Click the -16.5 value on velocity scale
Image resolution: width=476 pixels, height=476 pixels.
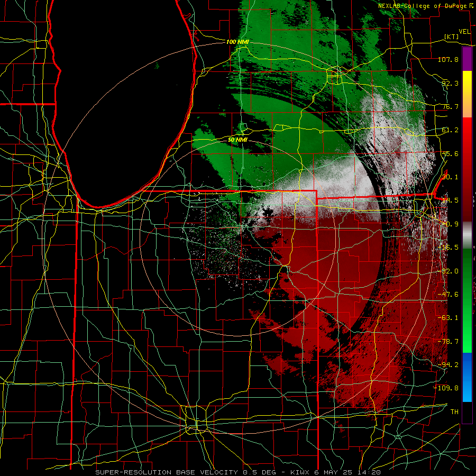point(448,248)
